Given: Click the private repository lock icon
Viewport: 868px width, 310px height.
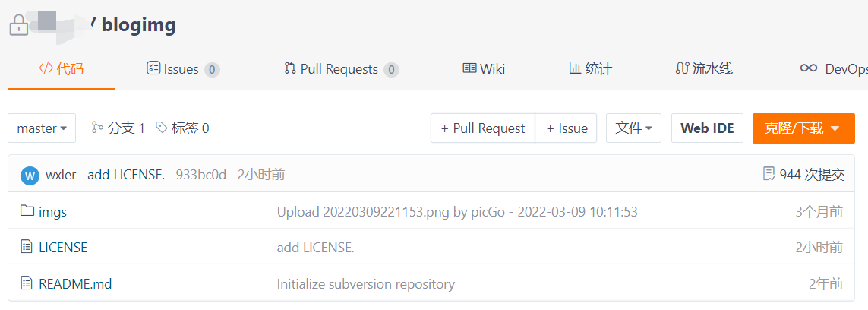Looking at the screenshot, I should [18, 26].
